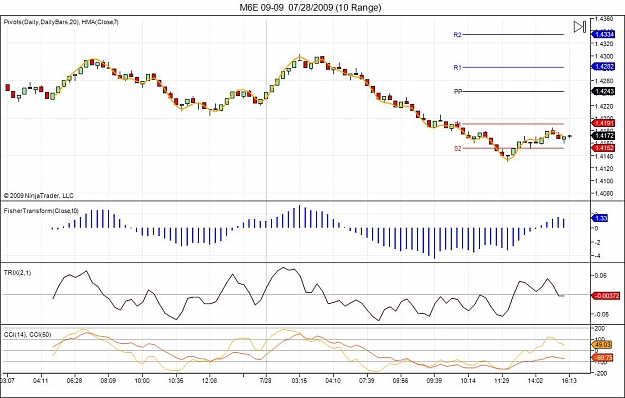This screenshot has width=625, height=398.
Task: Click the 7/28 date axis label
Action: [265, 380]
